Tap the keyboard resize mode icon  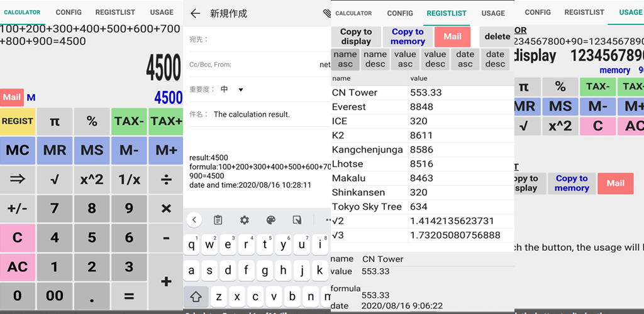click(297, 220)
